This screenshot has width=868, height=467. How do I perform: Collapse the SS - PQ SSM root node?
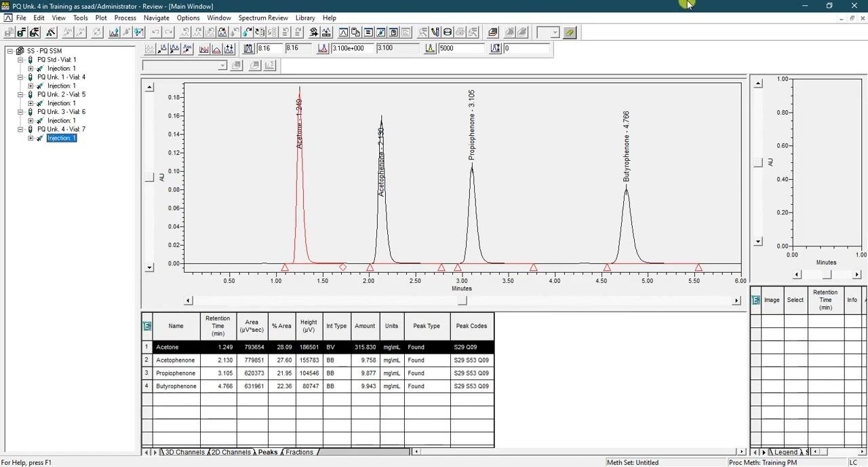(10, 51)
